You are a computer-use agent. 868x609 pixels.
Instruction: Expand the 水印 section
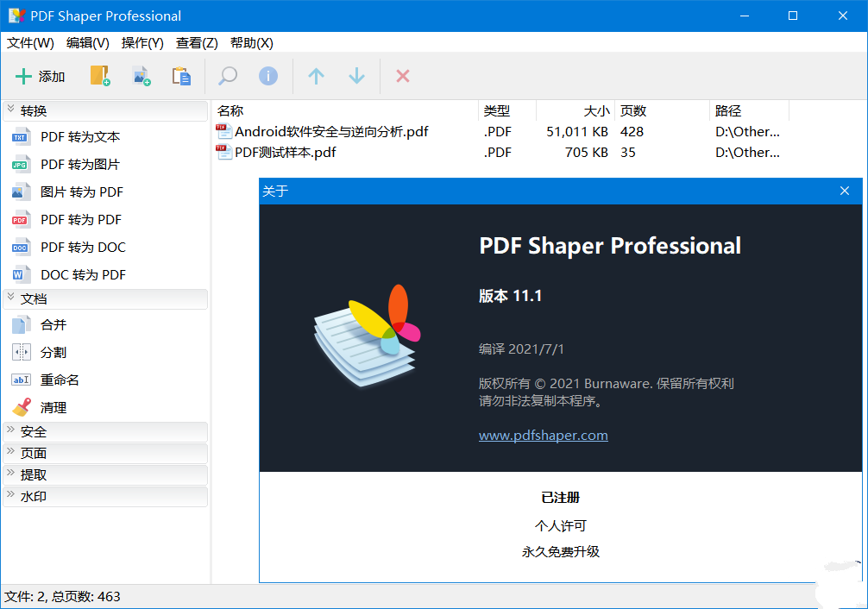tap(105, 496)
